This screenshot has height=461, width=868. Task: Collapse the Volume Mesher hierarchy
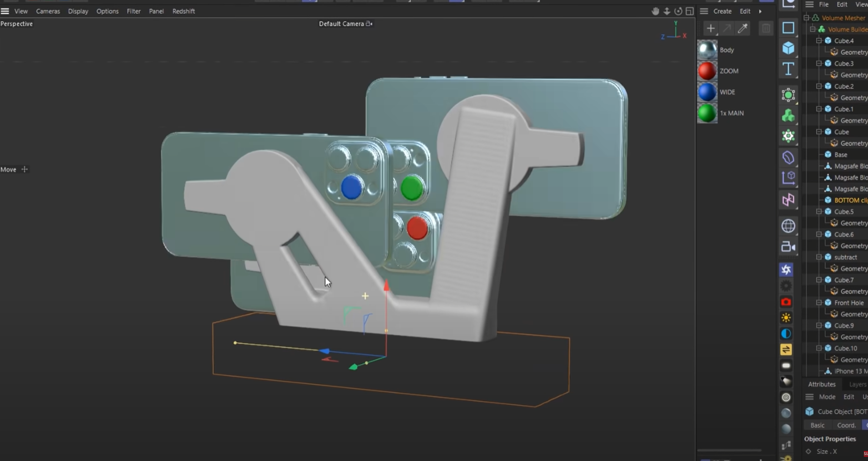click(x=806, y=18)
